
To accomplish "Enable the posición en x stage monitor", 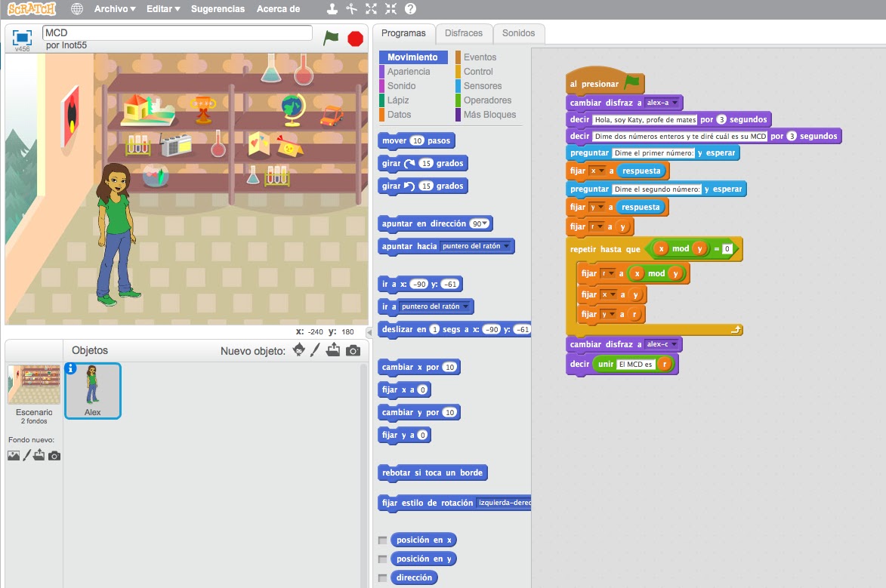I will (x=382, y=540).
